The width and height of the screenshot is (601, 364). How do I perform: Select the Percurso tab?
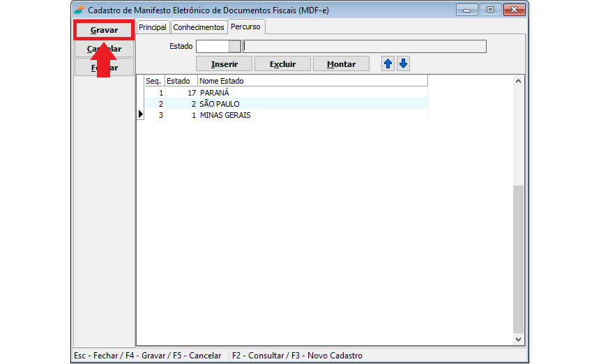(x=245, y=26)
